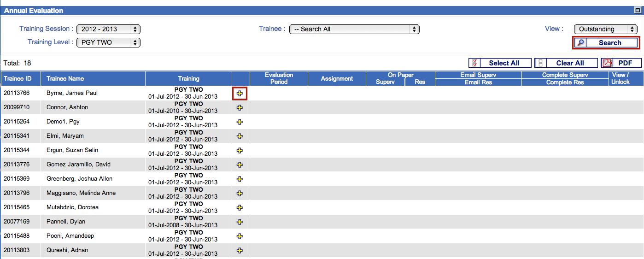Click plus icon for Pannell, Dylan
Image resolution: width=644 pixels, height=259 pixels.
[240, 222]
